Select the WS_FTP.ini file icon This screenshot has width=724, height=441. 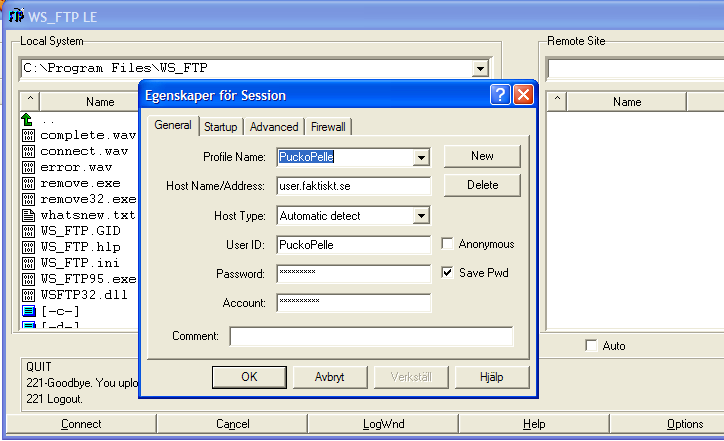pyautogui.click(x=28, y=263)
